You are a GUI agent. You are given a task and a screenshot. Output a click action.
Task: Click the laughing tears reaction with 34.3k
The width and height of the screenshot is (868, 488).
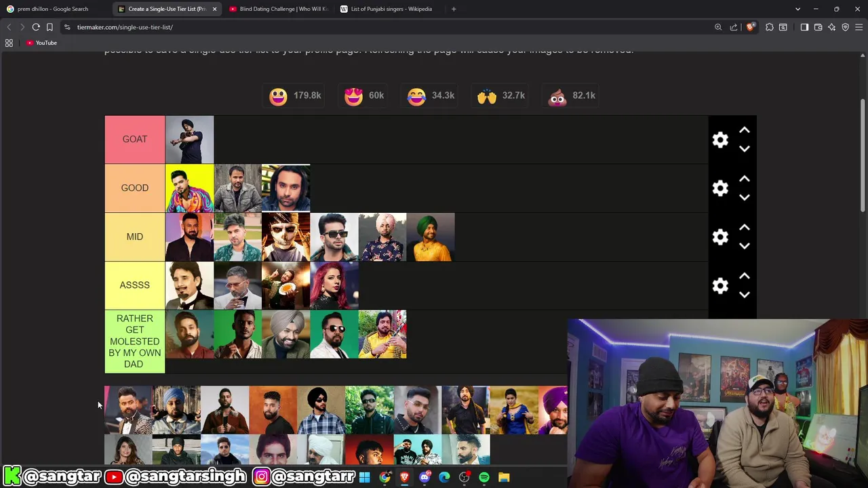(x=431, y=96)
